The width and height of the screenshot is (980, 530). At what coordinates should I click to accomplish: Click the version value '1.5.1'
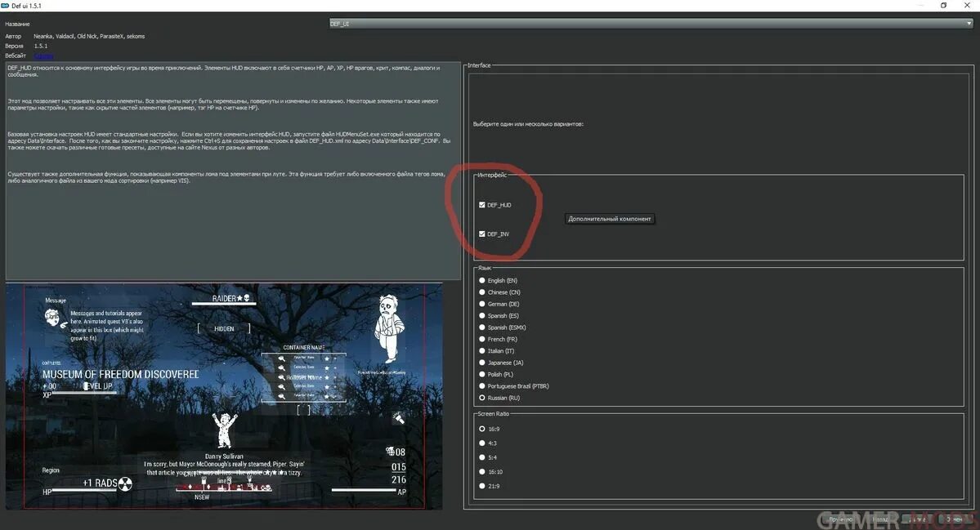tap(41, 47)
